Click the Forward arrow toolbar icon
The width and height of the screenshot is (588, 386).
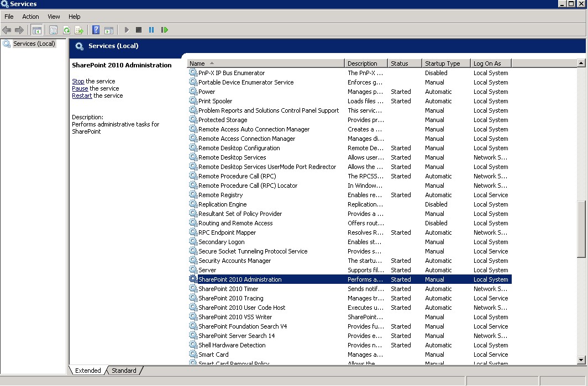pos(19,30)
